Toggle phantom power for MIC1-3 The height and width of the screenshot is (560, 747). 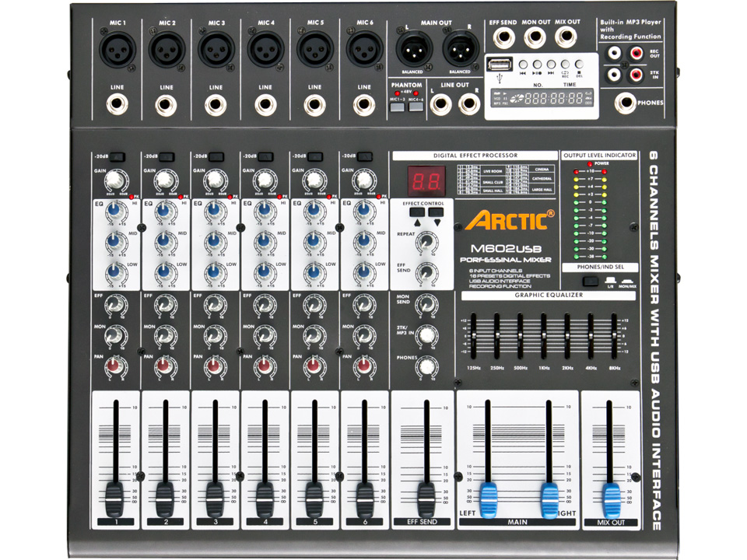click(397, 107)
